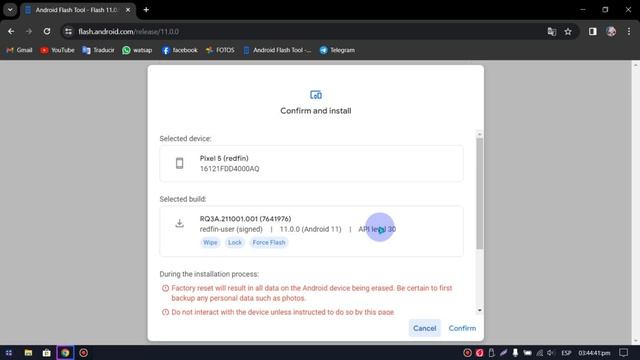640x360 pixels.
Task: Open the Telegram bookmark
Action: tap(337, 50)
